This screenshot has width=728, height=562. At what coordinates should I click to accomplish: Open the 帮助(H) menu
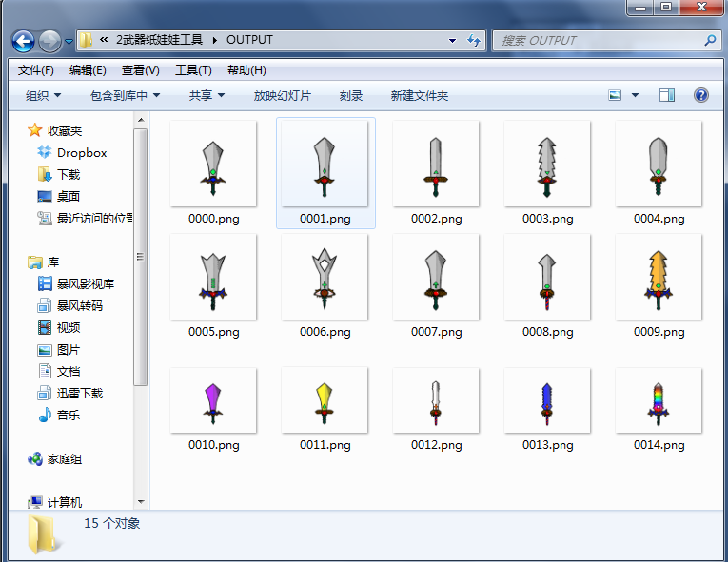point(246,70)
